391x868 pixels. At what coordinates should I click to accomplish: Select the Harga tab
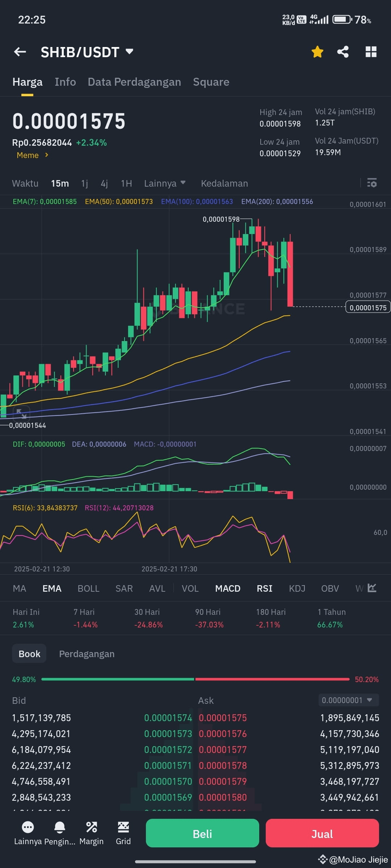coord(27,82)
